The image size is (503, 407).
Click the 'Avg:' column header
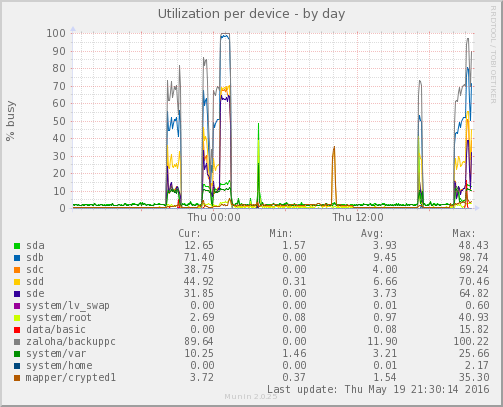tap(372, 233)
